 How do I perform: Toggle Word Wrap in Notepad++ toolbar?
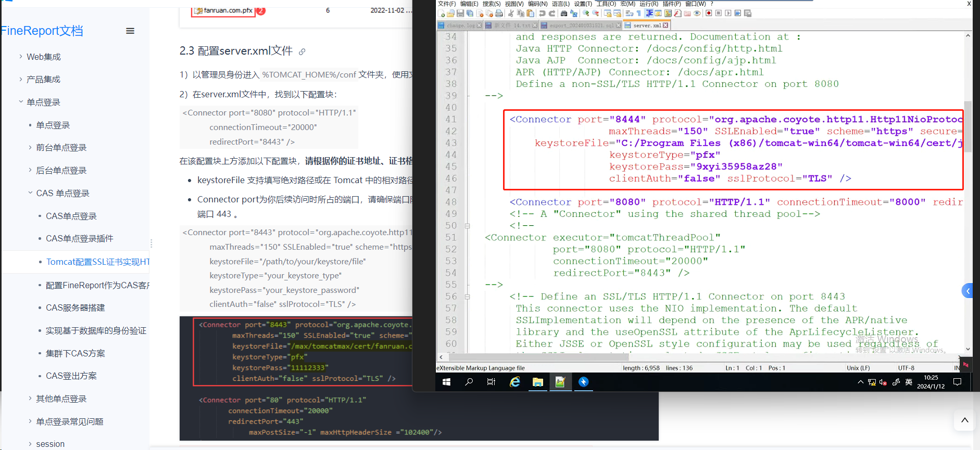click(629, 13)
